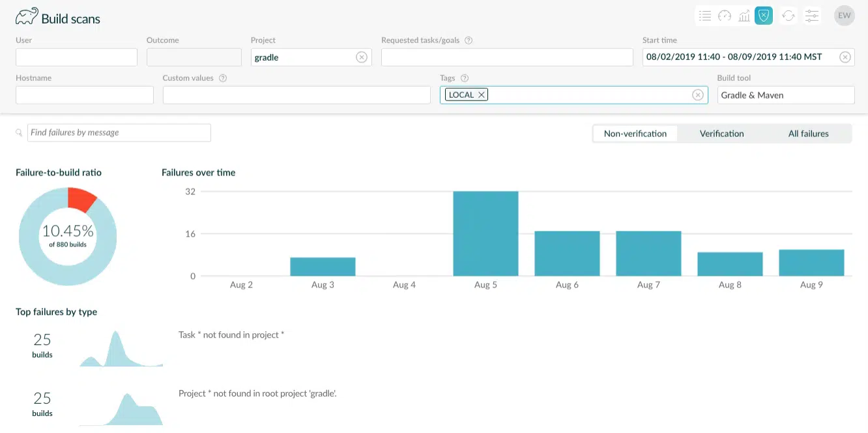The image size is (868, 433).
Task: Show All failures
Action: coord(808,134)
